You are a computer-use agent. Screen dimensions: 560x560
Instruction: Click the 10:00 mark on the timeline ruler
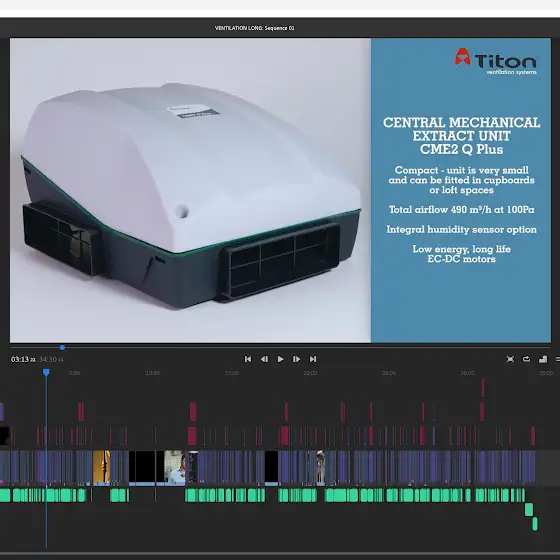[153, 373]
